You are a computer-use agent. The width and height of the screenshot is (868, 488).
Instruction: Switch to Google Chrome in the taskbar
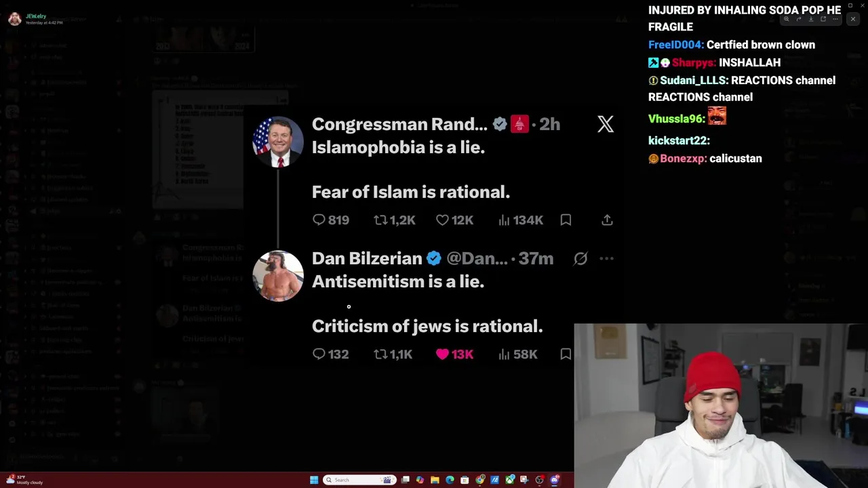click(x=479, y=480)
